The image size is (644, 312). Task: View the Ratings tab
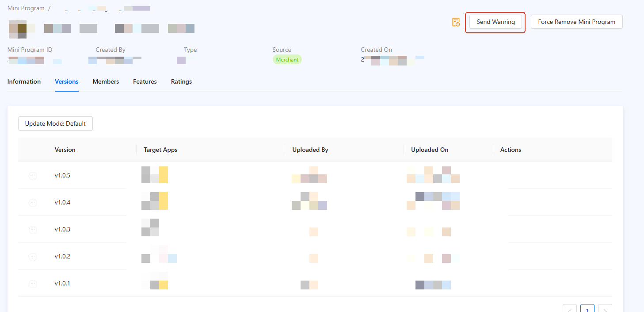click(x=181, y=81)
